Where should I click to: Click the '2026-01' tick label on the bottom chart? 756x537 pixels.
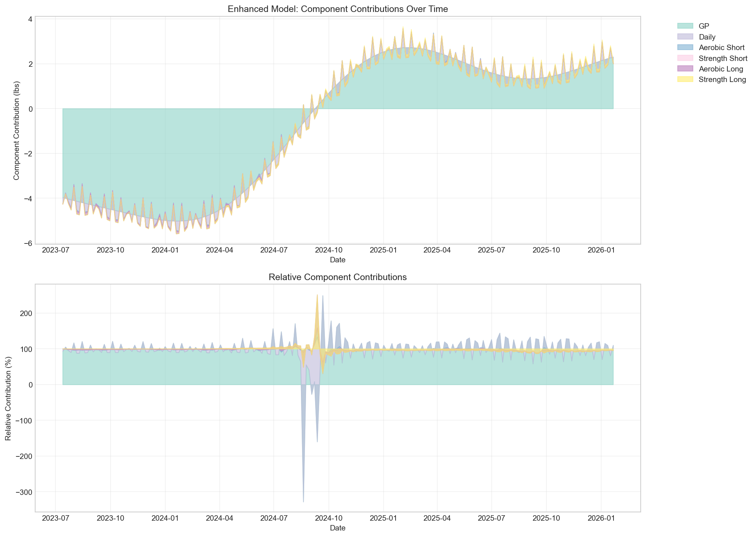click(601, 518)
